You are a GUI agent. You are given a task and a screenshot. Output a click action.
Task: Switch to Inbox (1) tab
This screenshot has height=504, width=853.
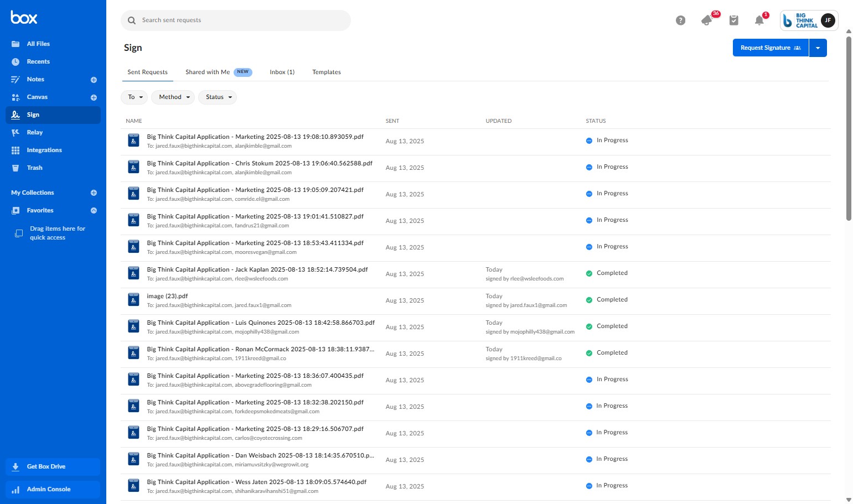point(282,72)
